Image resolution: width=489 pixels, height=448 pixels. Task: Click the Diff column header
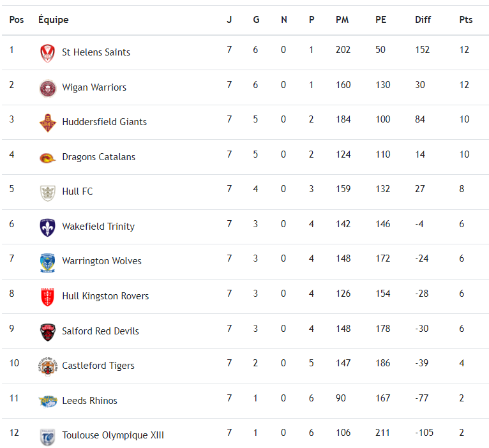click(x=423, y=20)
